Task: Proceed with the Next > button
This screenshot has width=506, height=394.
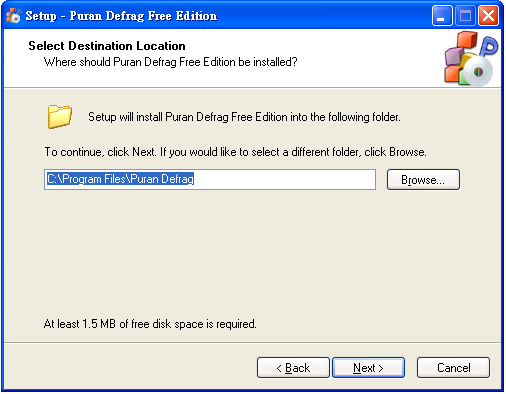Action: (368, 368)
